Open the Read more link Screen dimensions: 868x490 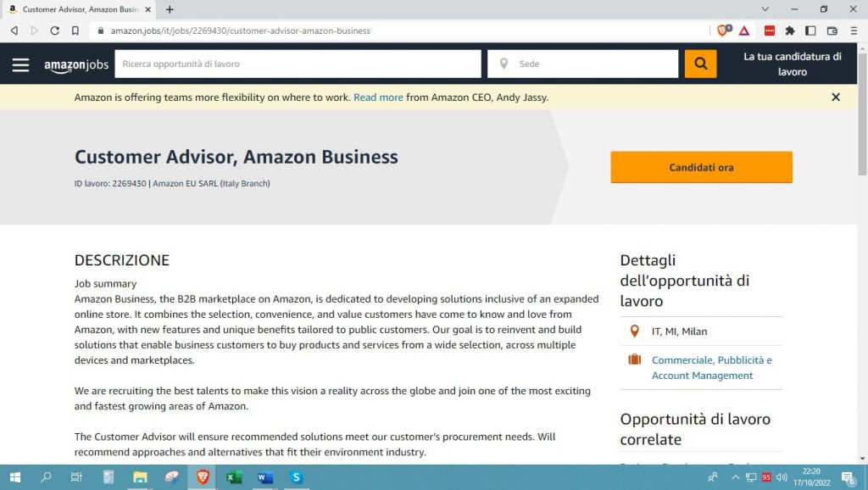pyautogui.click(x=378, y=97)
